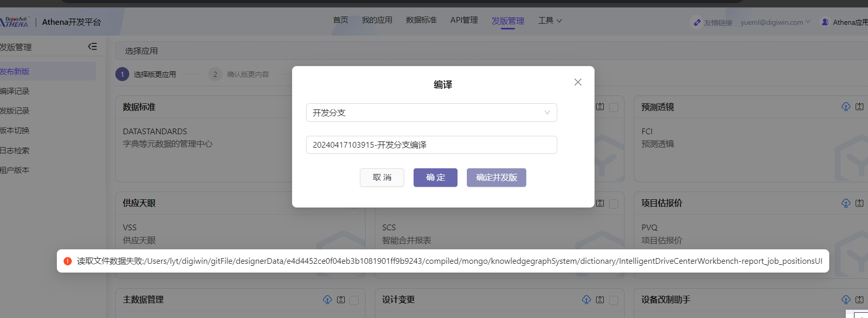The width and height of the screenshot is (868, 318).
Task: Click cloud upload icon on 主数据管理 card
Action: pyautogui.click(x=327, y=299)
